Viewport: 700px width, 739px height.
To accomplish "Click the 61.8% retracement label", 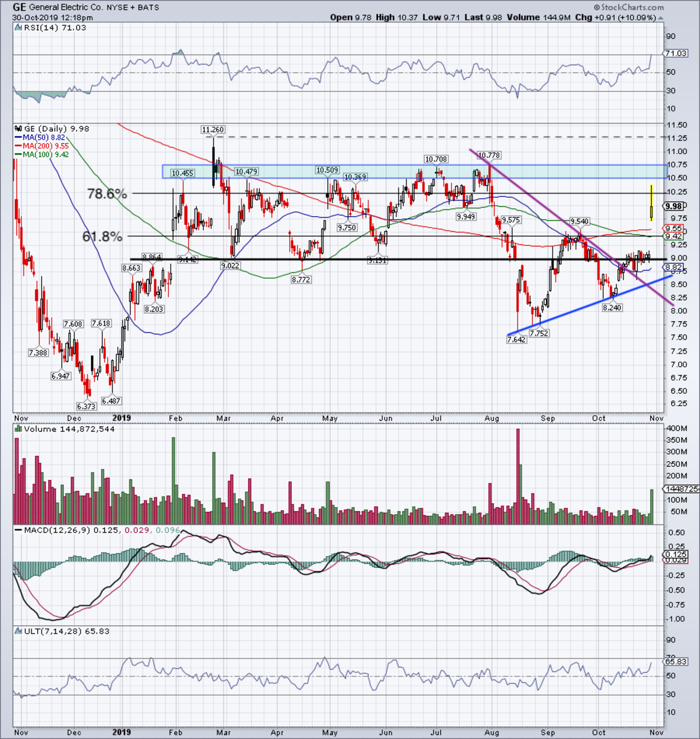I will point(102,236).
